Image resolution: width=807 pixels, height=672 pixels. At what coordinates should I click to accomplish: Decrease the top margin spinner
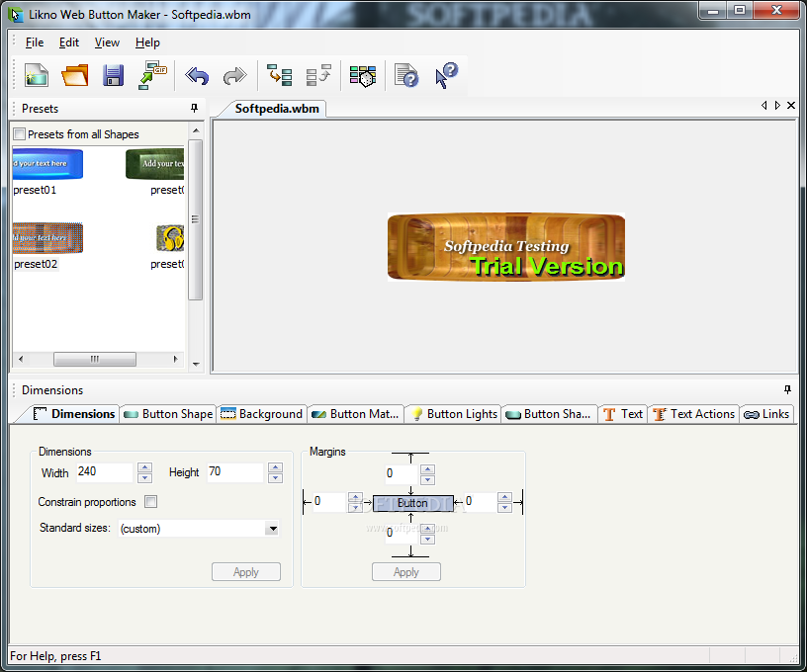point(427,480)
